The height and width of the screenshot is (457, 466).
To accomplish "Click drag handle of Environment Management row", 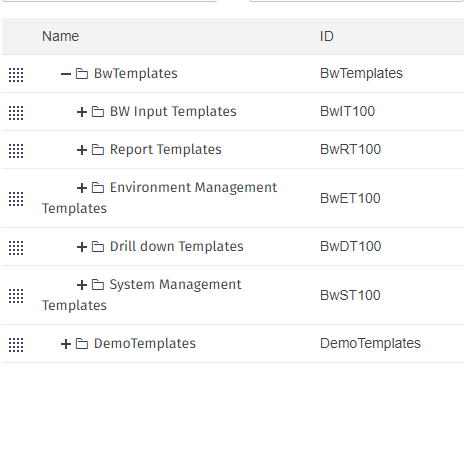I will (16, 199).
